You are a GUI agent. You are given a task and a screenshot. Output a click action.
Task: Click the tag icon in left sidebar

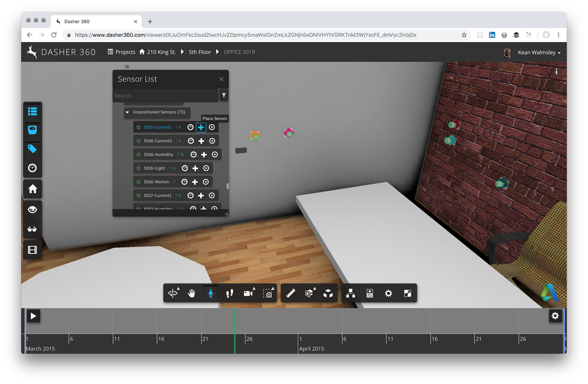pos(32,149)
